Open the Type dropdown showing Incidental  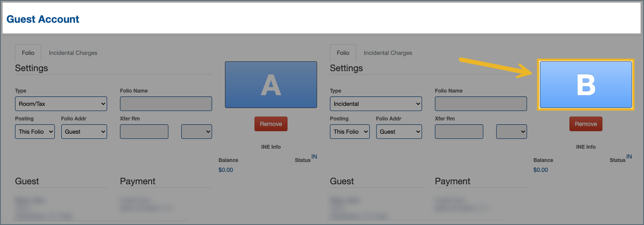[376, 104]
